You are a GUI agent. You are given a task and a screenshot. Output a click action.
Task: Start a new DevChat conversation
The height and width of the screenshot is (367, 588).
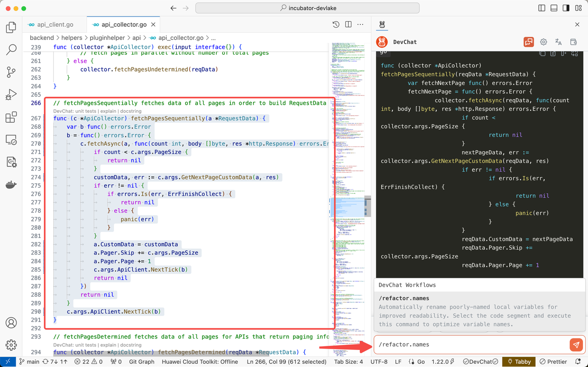click(x=529, y=42)
